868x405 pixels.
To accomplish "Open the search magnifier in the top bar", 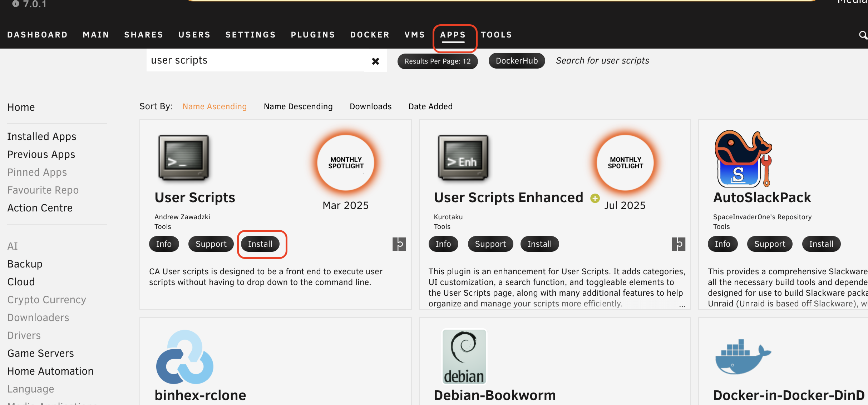I will (x=863, y=35).
